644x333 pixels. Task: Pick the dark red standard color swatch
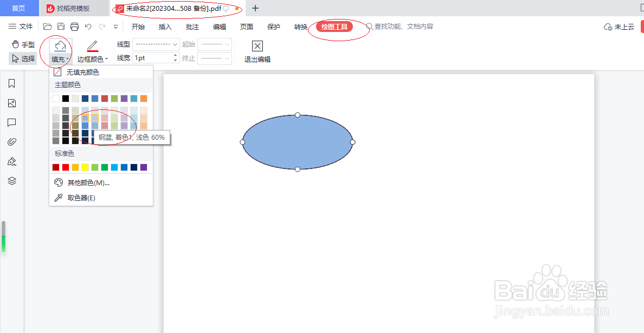tap(56, 167)
